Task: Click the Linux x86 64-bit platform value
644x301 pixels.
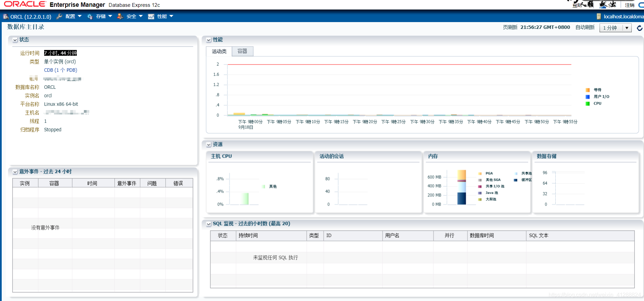Action: 61,104
